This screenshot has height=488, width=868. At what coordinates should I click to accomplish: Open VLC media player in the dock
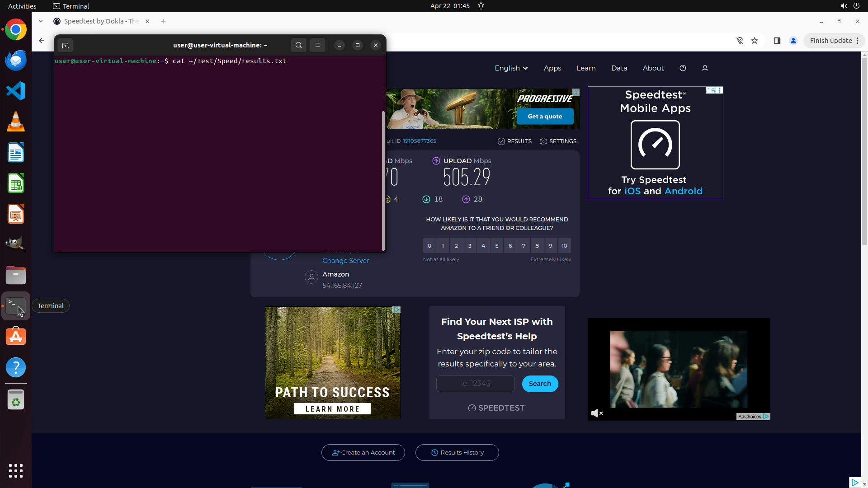[16, 122]
